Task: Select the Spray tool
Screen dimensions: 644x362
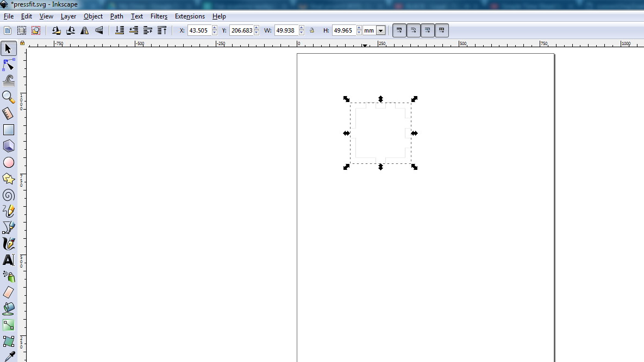Action: pyautogui.click(x=8, y=276)
